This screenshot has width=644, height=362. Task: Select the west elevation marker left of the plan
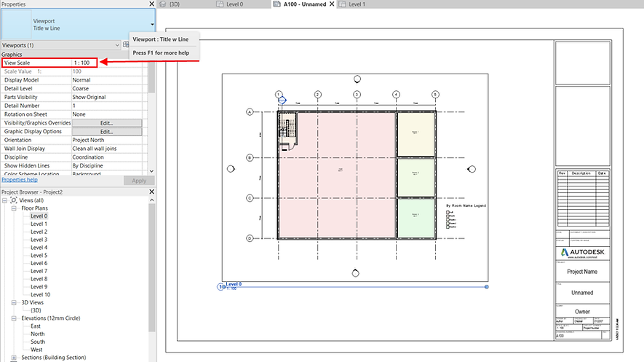231,169
